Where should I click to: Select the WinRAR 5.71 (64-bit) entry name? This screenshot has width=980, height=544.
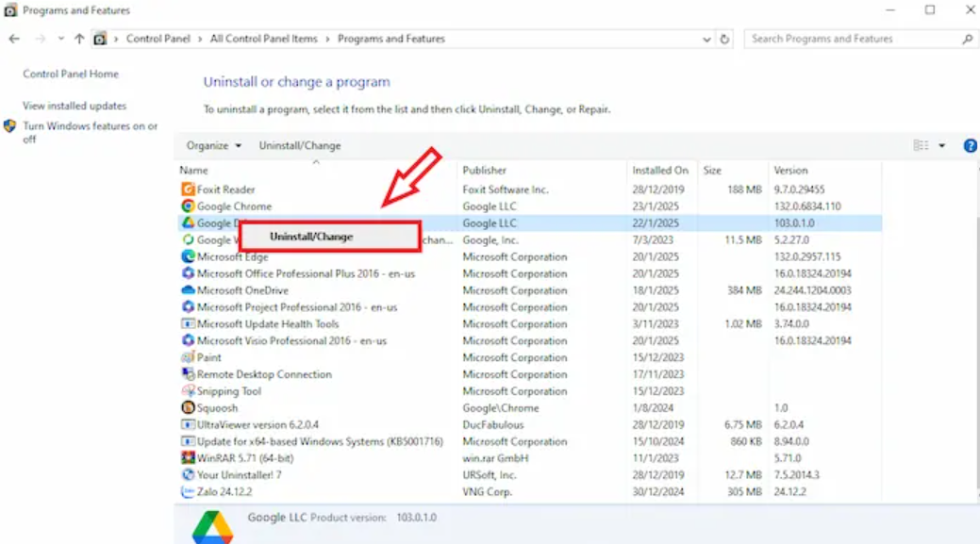point(245,458)
